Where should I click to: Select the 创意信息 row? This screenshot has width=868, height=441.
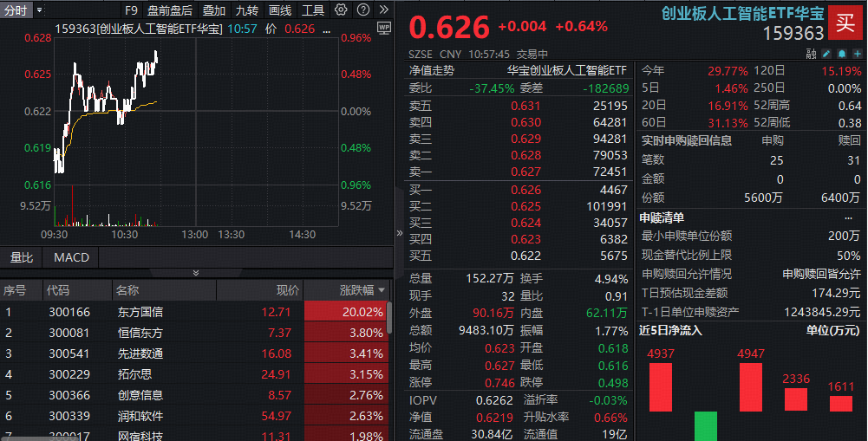click(193, 395)
